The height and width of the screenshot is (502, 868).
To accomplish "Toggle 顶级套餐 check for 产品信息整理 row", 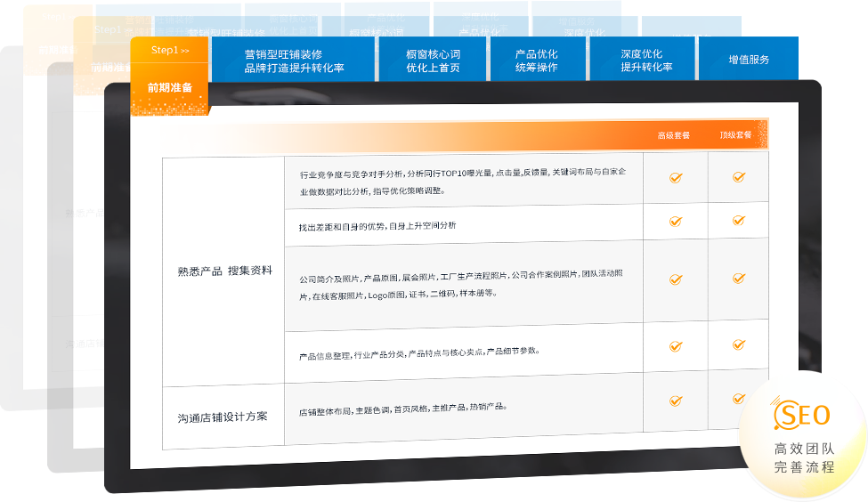I will [738, 345].
